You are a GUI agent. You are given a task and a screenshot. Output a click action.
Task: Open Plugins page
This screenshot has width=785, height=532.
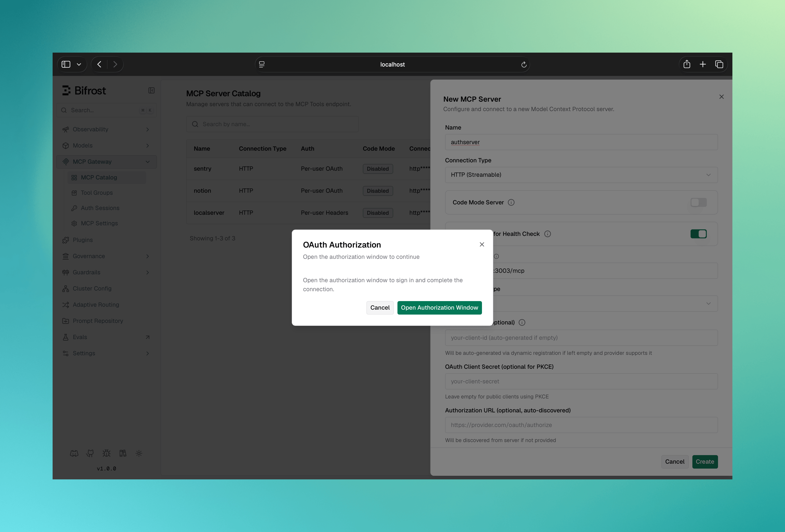click(x=106, y=240)
